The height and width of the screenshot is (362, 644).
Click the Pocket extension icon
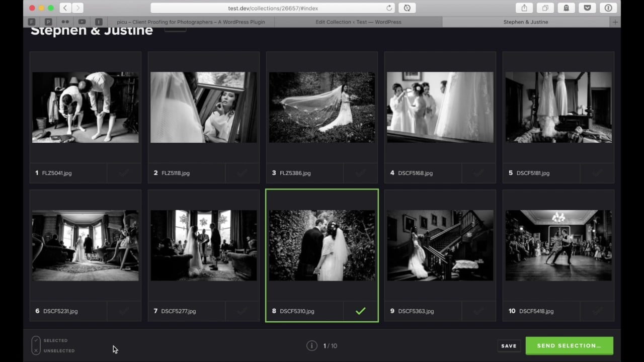[587, 8]
